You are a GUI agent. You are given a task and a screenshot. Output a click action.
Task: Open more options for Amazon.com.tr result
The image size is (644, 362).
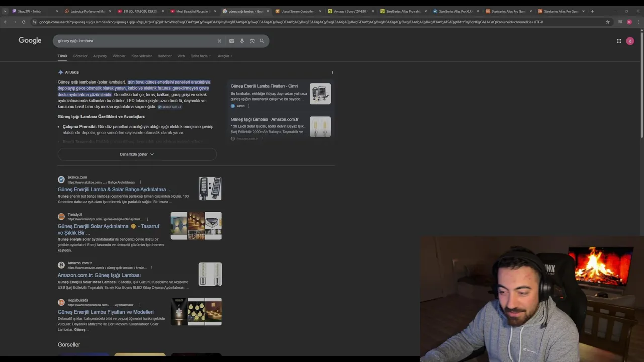coord(152,268)
